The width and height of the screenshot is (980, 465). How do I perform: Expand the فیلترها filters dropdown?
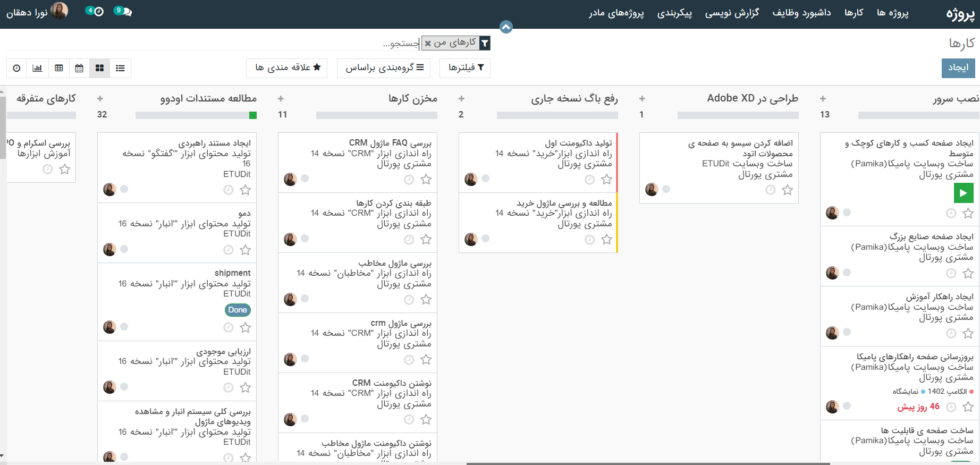pos(466,68)
